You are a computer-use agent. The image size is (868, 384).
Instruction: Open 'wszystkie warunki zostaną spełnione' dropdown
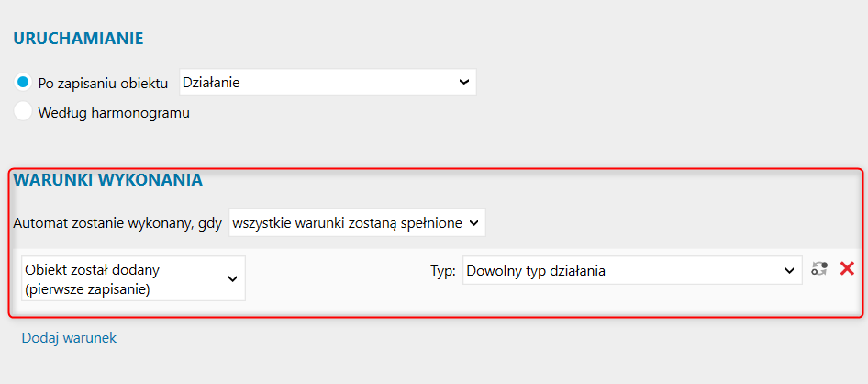click(x=357, y=222)
